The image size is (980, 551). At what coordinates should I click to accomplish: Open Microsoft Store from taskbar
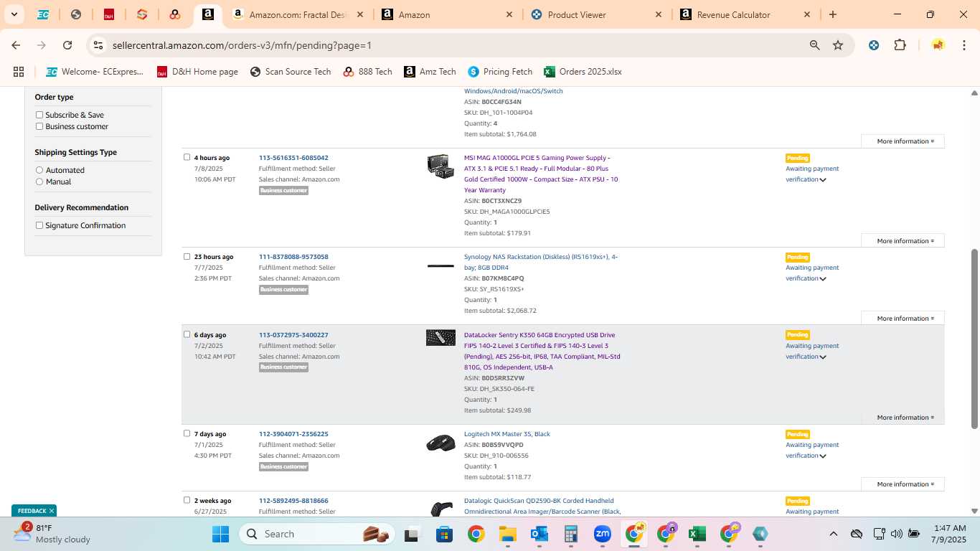(x=444, y=534)
